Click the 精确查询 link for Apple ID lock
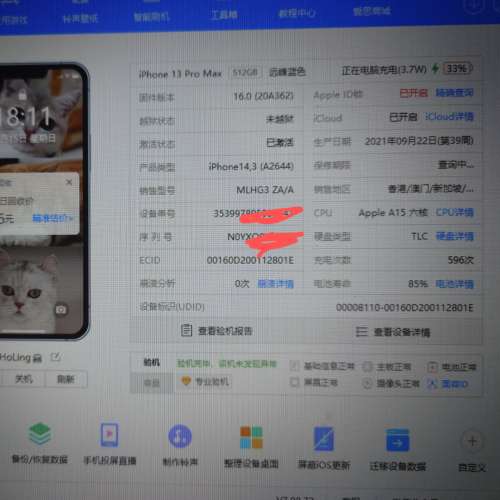500x500 pixels. click(455, 93)
